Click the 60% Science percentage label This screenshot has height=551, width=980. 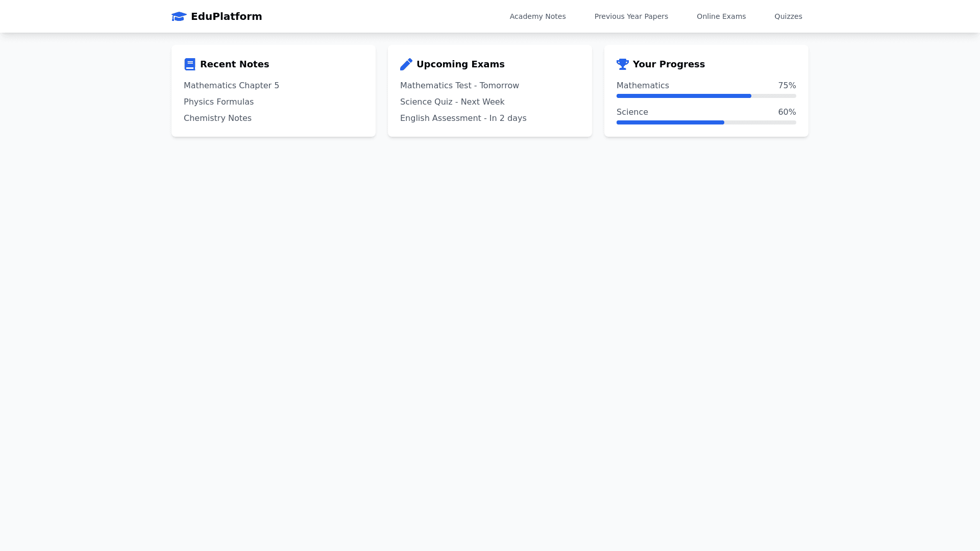pyautogui.click(x=787, y=112)
